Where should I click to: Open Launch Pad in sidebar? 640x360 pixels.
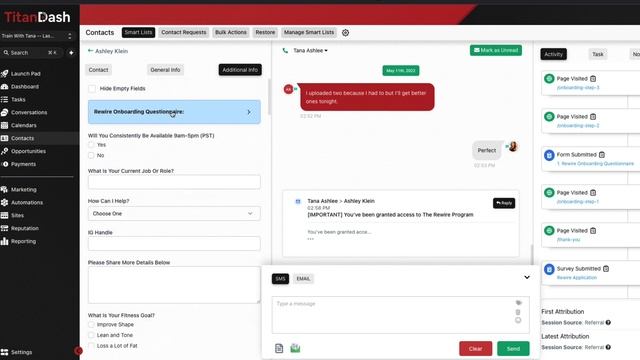(x=25, y=73)
